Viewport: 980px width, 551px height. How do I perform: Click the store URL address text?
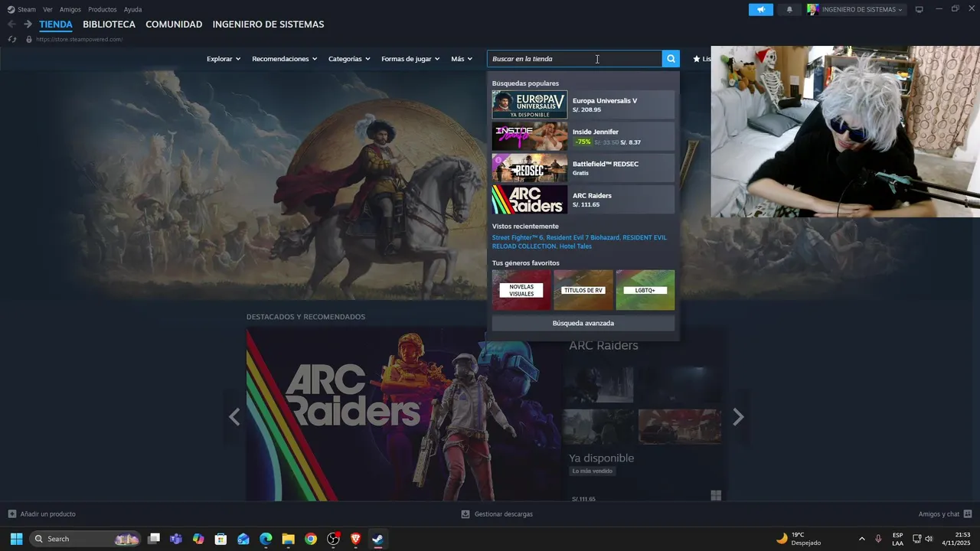(x=79, y=39)
